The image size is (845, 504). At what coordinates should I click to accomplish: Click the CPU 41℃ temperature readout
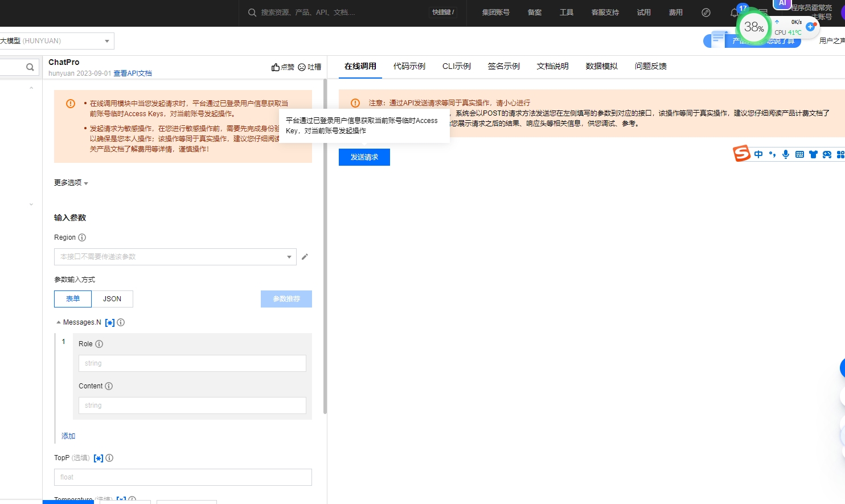click(x=788, y=32)
